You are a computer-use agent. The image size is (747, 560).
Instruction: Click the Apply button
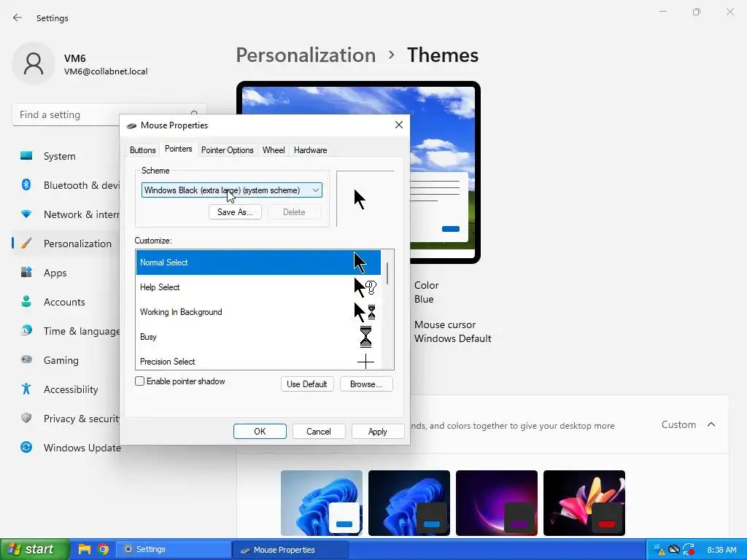(x=377, y=431)
